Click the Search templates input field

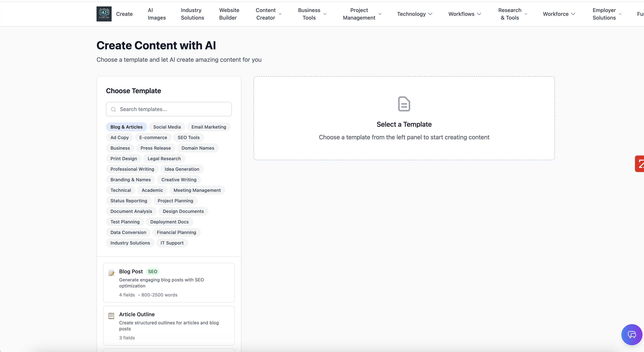[x=172, y=109]
